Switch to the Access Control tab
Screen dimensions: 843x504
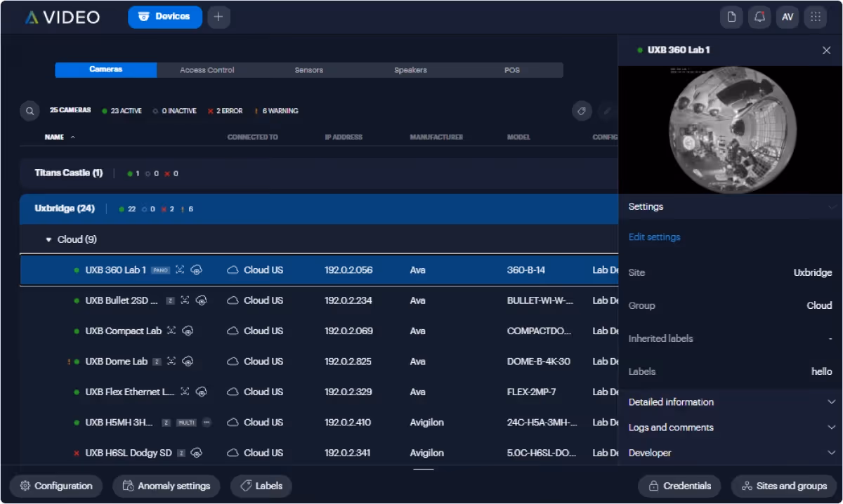coord(207,70)
